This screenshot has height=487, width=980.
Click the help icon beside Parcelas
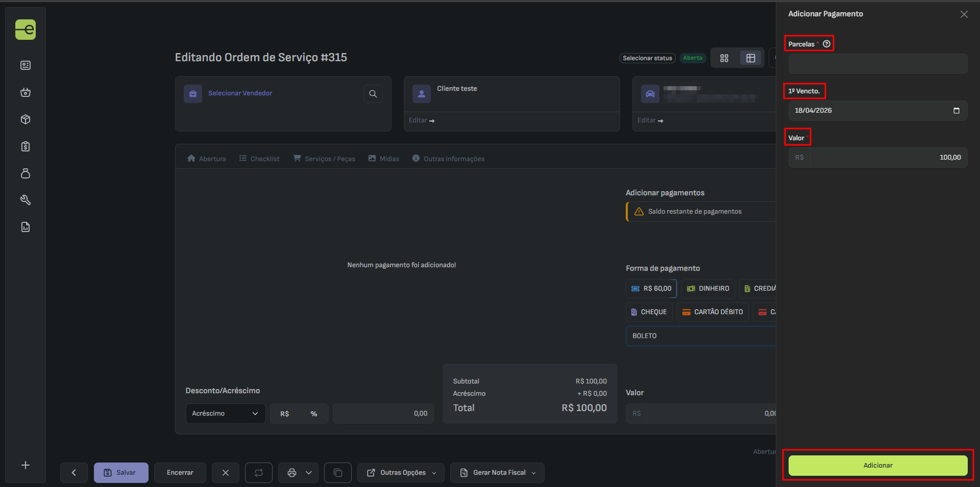pos(826,44)
